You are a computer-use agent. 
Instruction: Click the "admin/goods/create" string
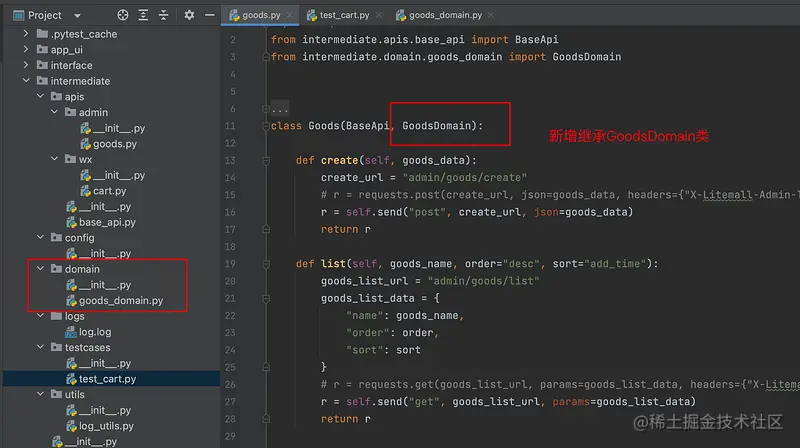464,178
